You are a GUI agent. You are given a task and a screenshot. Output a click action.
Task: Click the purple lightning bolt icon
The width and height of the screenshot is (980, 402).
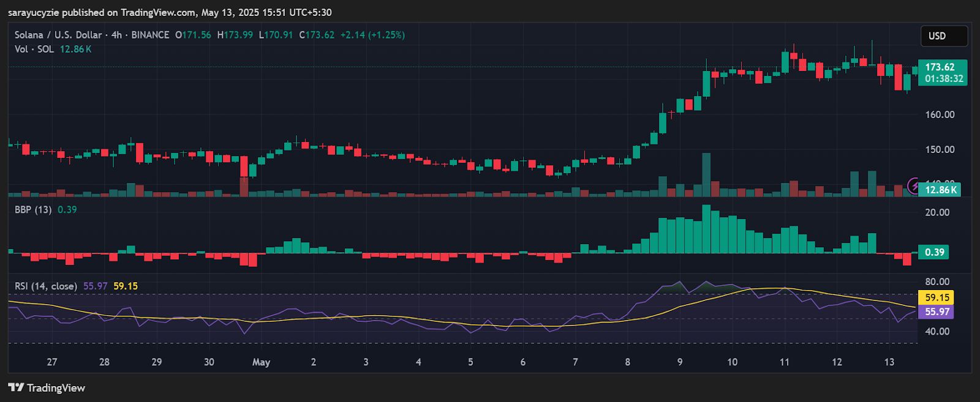tap(914, 185)
